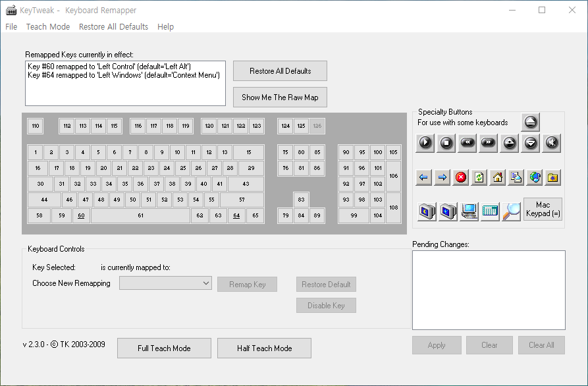Select keyboard key 16

pyautogui.click(x=38, y=168)
